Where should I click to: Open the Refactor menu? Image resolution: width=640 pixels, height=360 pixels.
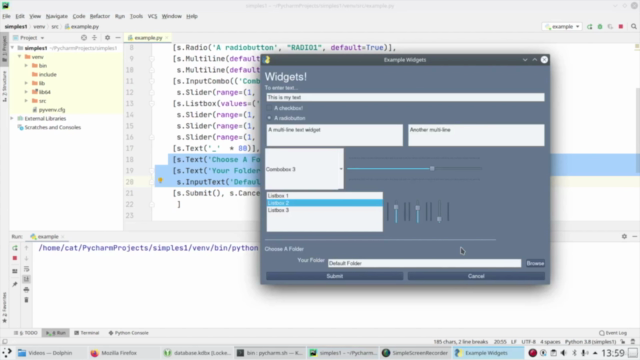100,16
